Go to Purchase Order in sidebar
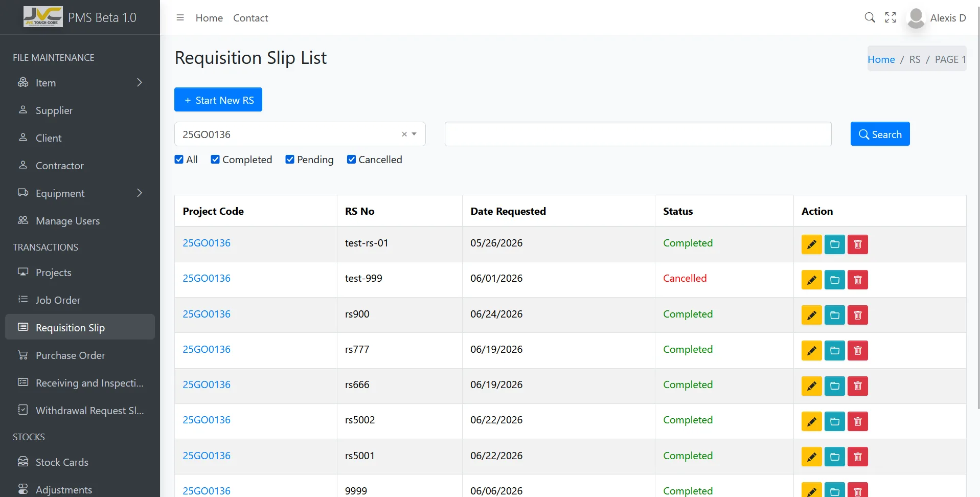Image resolution: width=980 pixels, height=497 pixels. [80, 355]
